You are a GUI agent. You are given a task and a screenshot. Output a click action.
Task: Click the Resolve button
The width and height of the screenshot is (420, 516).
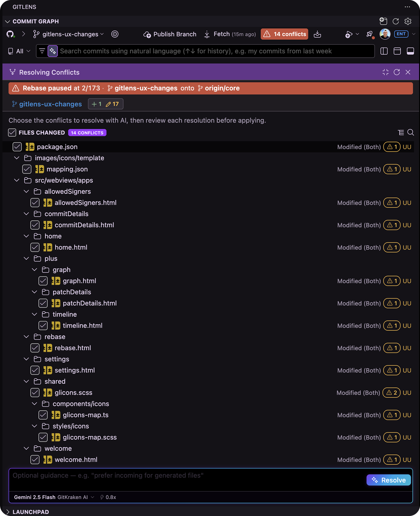coord(389,480)
